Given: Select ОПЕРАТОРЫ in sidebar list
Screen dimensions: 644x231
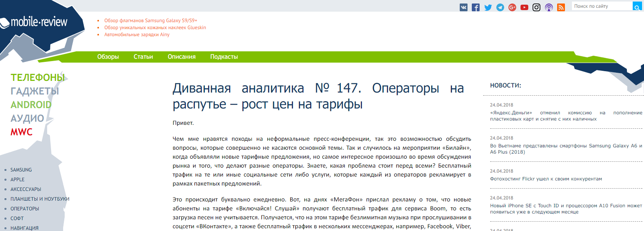Looking at the screenshot, I should (x=25, y=209).
